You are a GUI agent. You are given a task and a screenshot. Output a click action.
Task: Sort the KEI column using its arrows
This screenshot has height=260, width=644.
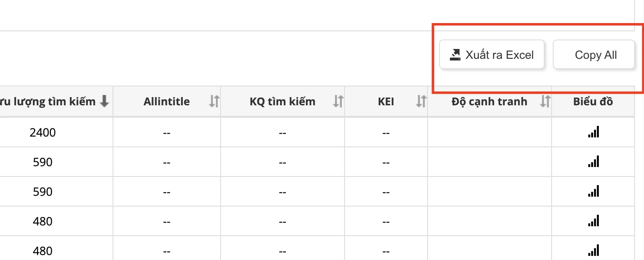421,101
